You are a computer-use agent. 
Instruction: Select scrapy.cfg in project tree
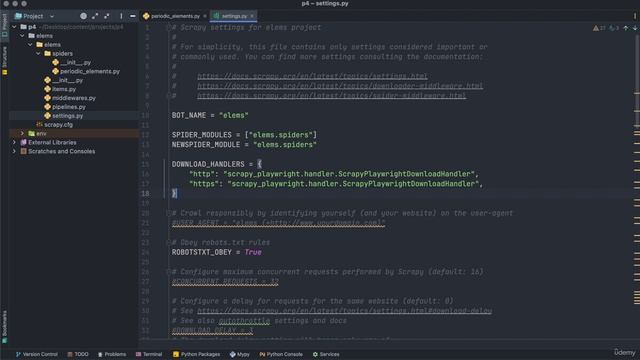pos(58,125)
